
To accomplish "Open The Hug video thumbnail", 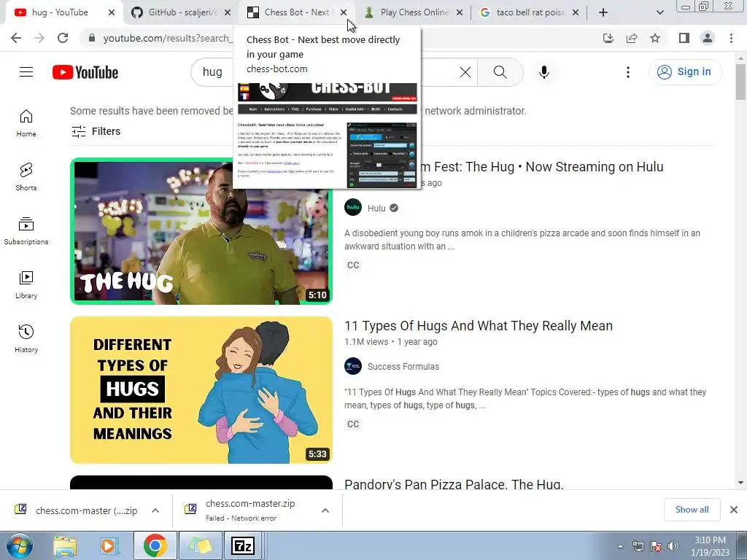I will (201, 231).
